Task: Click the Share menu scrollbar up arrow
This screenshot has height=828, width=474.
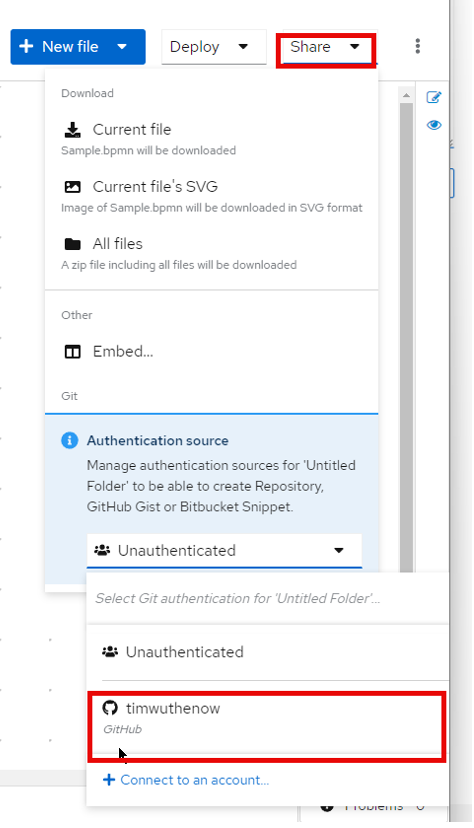Action: click(x=406, y=95)
